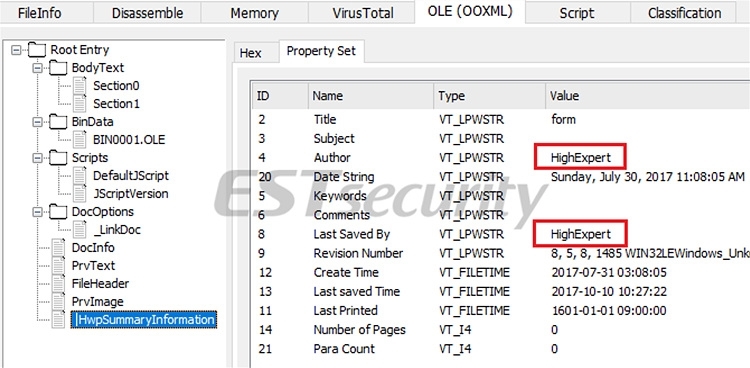
Task: Open the Script tab
Action: pyautogui.click(x=577, y=13)
